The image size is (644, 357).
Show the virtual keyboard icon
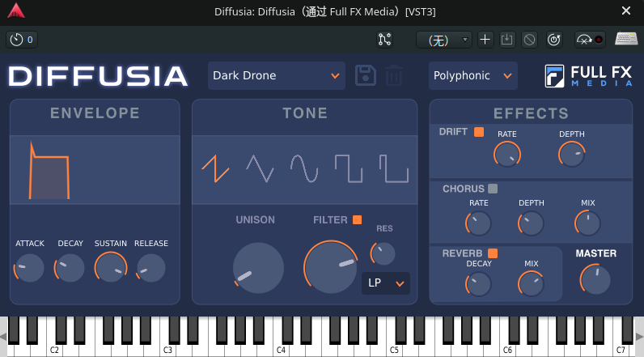point(626,39)
